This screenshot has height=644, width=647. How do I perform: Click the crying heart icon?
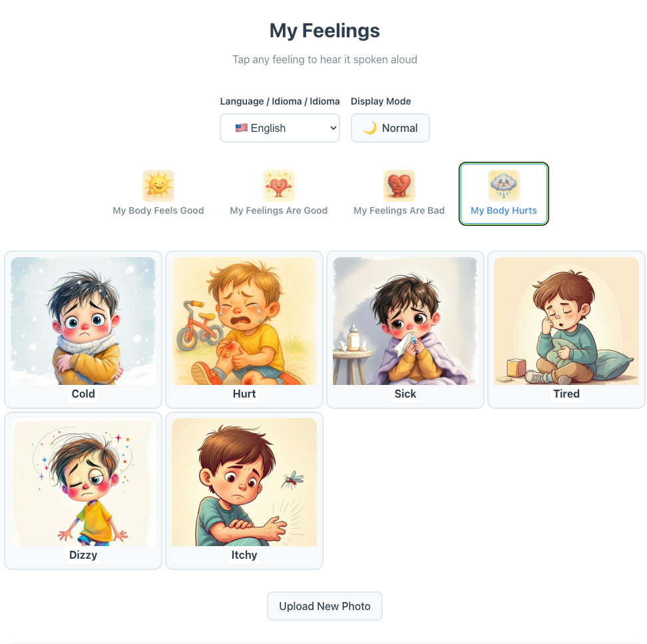click(x=399, y=185)
